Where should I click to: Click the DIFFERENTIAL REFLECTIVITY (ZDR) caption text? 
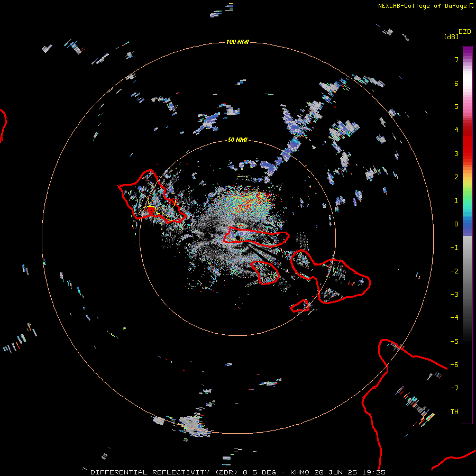pyautogui.click(x=165, y=472)
